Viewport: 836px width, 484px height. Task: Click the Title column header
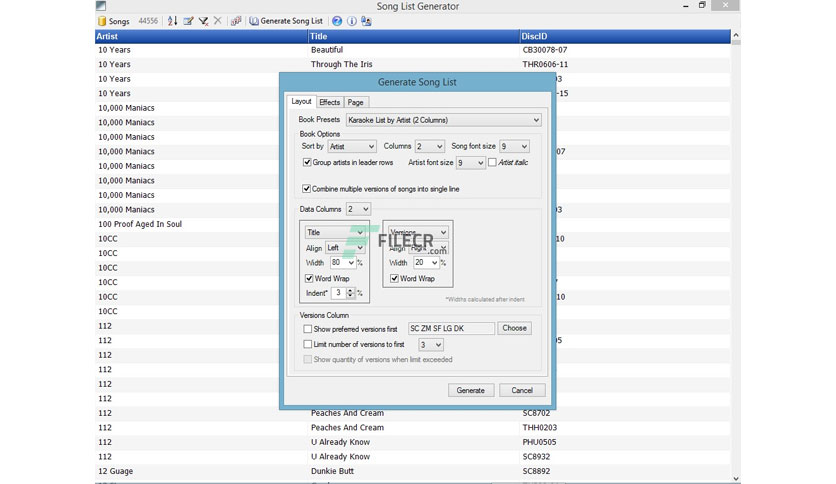[414, 36]
